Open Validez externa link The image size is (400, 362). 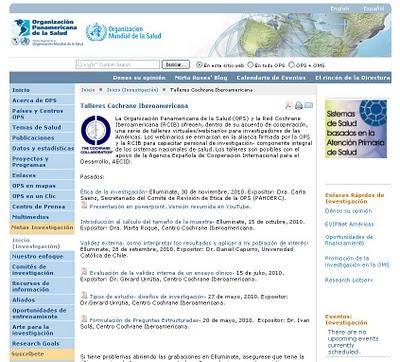(194, 243)
